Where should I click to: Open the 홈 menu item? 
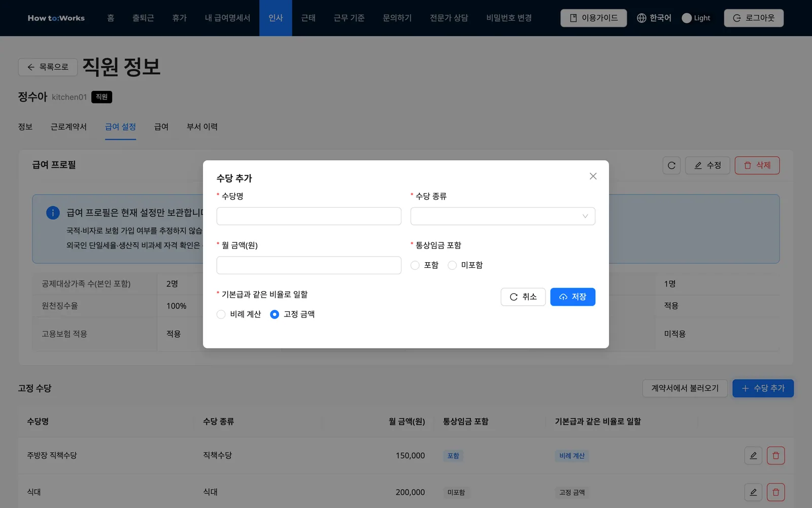coord(111,18)
